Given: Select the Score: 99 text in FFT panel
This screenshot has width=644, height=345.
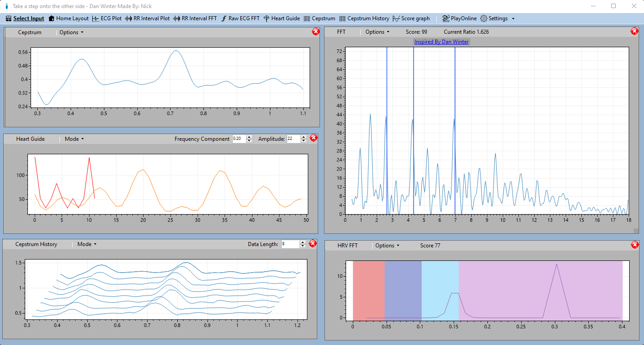Looking at the screenshot, I should point(416,32).
